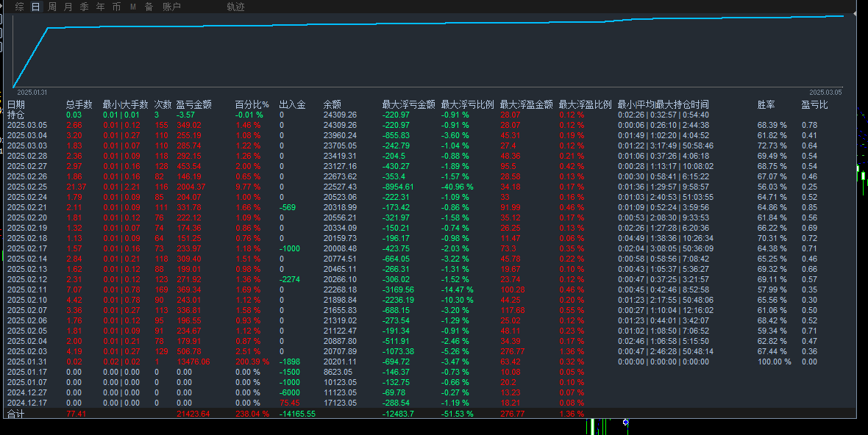
Task: Click total profit 21423.64 in 合计 row
Action: (193, 414)
